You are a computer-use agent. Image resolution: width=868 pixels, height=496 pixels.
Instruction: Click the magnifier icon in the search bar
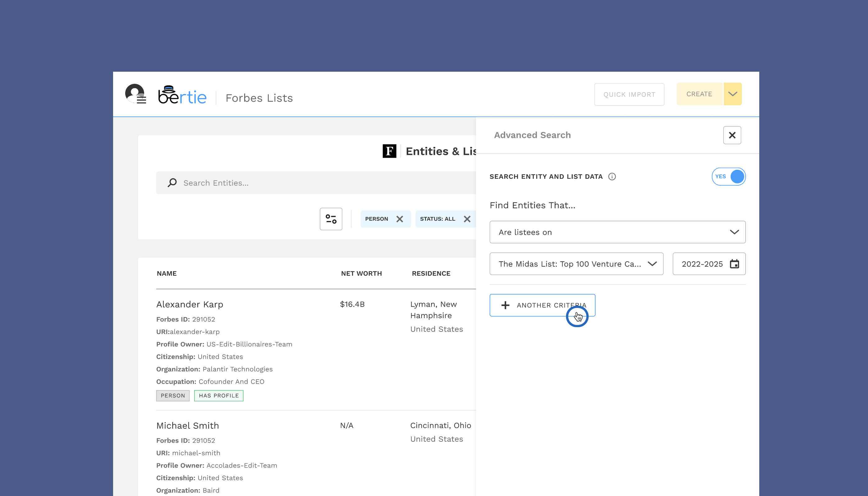coord(172,183)
